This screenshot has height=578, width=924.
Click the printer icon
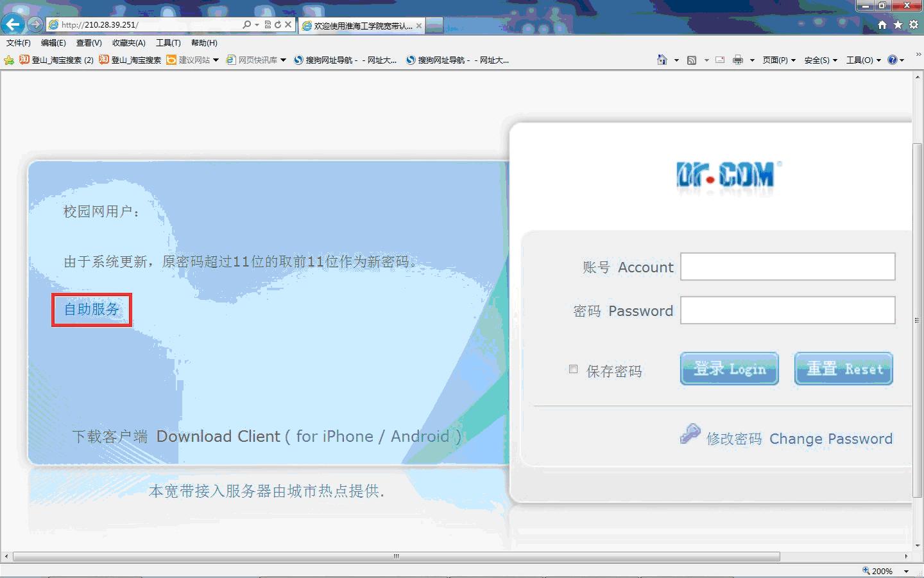[x=738, y=60]
